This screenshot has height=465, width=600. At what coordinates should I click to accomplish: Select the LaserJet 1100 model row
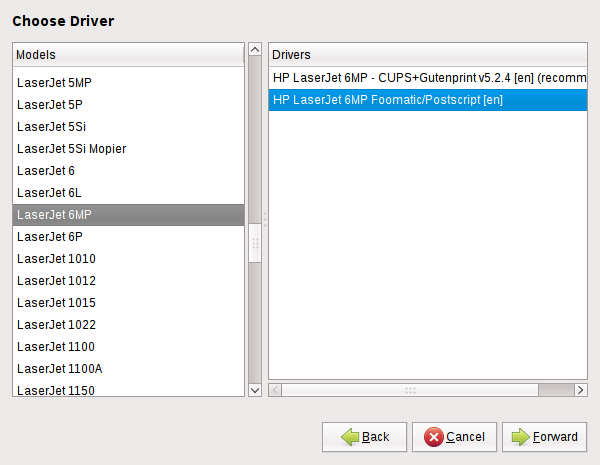pyautogui.click(x=129, y=347)
